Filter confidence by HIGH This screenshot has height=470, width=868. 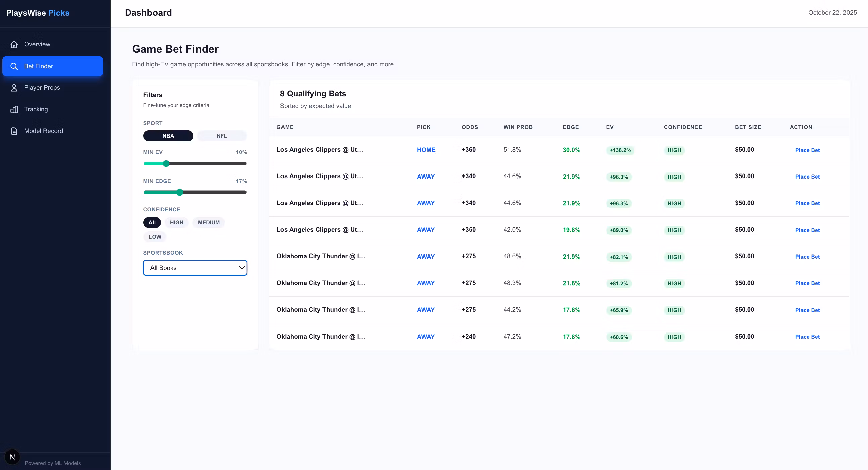[x=177, y=223]
